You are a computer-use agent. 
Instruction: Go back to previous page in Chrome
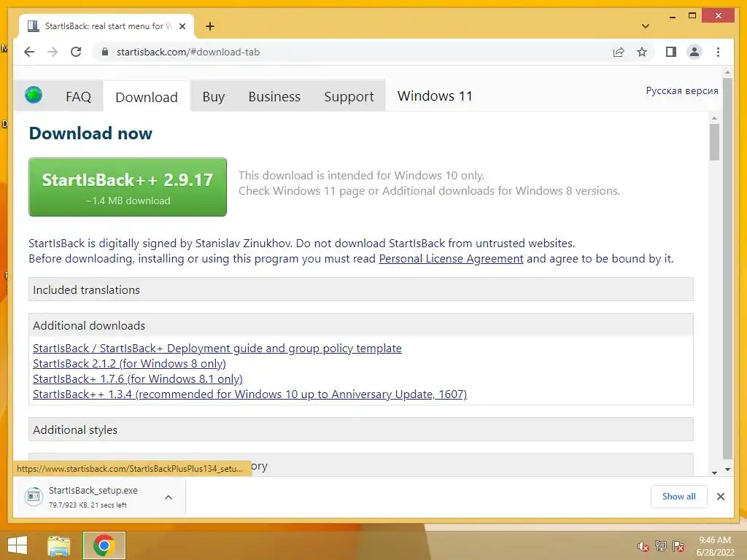point(29,52)
